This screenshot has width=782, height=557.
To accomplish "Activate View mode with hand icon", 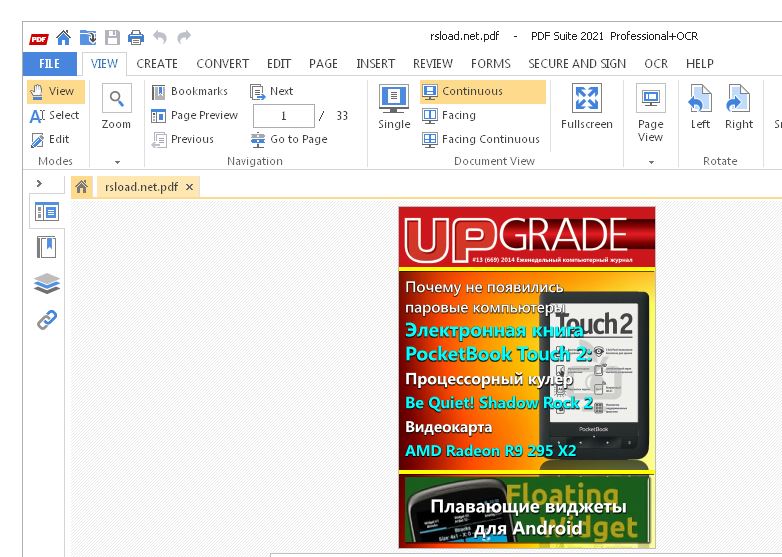I will [x=55, y=91].
